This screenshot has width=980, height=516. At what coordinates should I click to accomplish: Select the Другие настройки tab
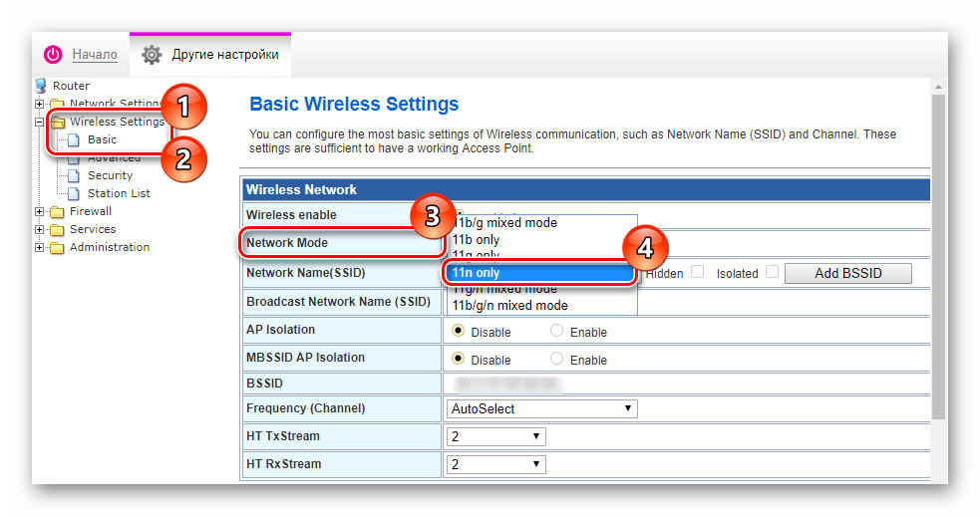click(210, 55)
